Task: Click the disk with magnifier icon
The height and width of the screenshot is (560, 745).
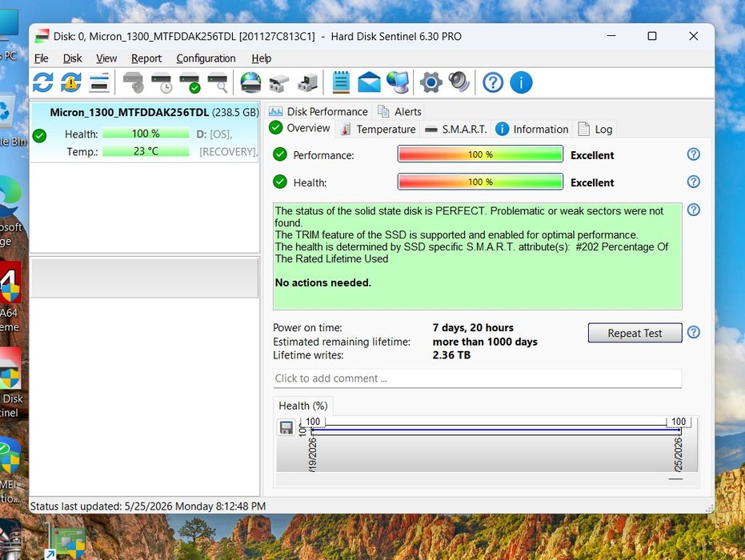Action: point(218,82)
